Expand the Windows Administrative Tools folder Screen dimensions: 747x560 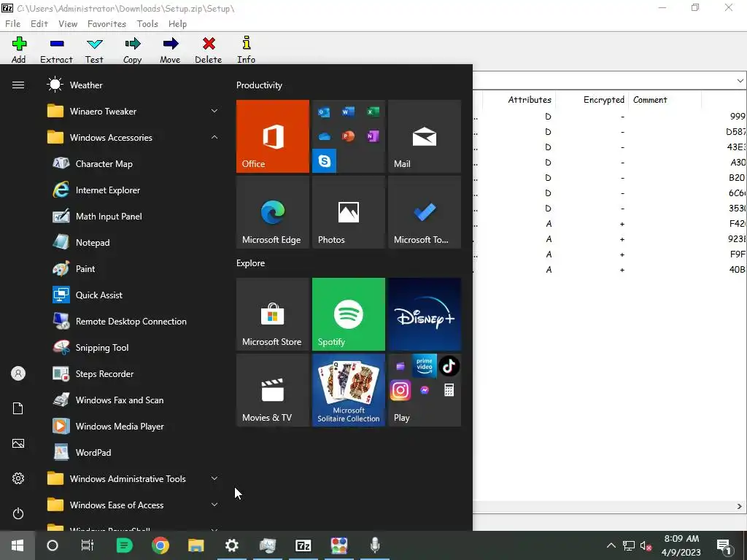coord(133,478)
